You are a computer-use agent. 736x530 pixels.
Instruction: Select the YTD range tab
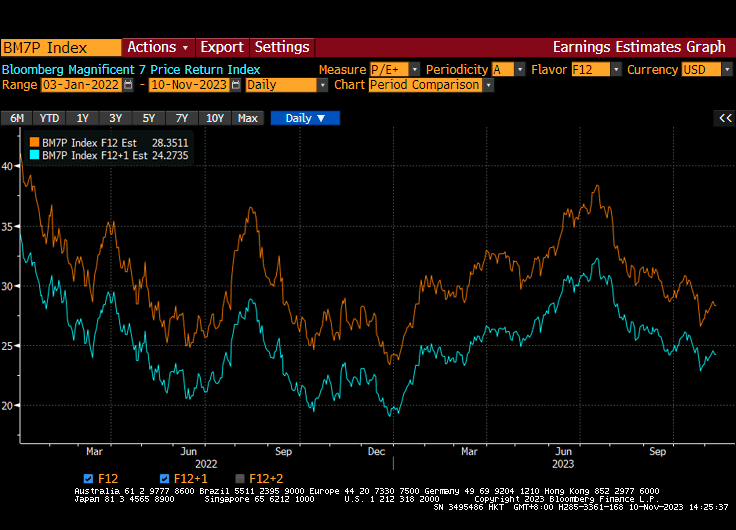49,118
